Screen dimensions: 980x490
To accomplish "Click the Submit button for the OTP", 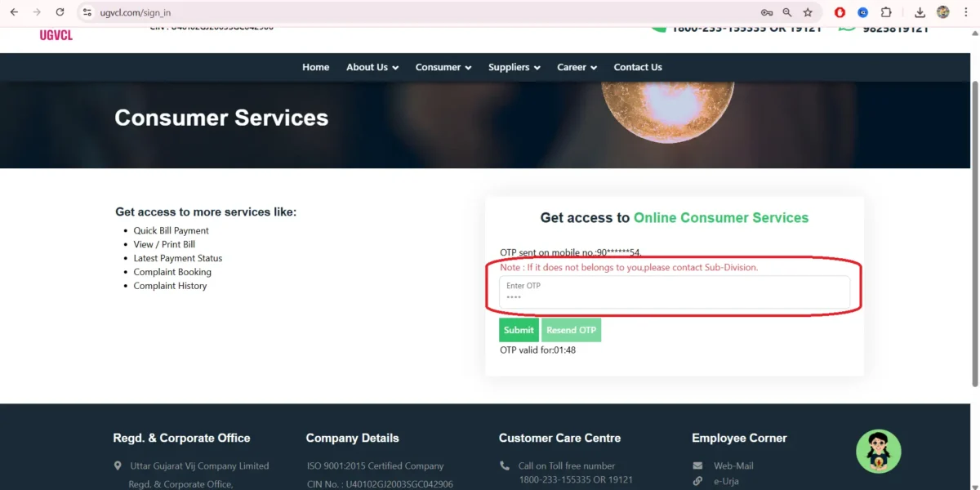I will (x=518, y=330).
